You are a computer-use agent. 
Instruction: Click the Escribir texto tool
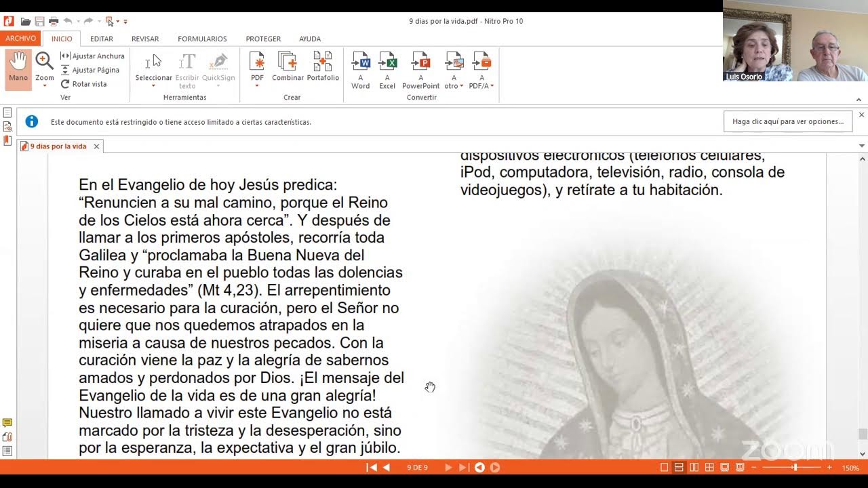187,70
